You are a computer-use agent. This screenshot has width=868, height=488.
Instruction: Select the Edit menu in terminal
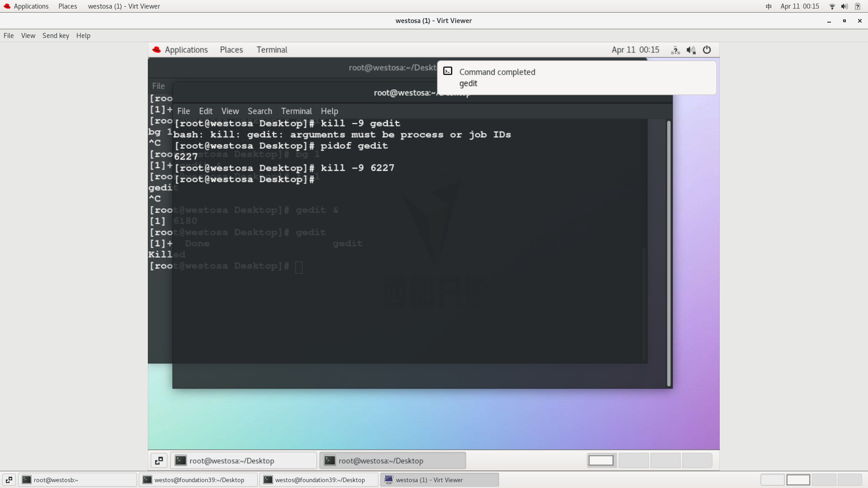pyautogui.click(x=206, y=111)
